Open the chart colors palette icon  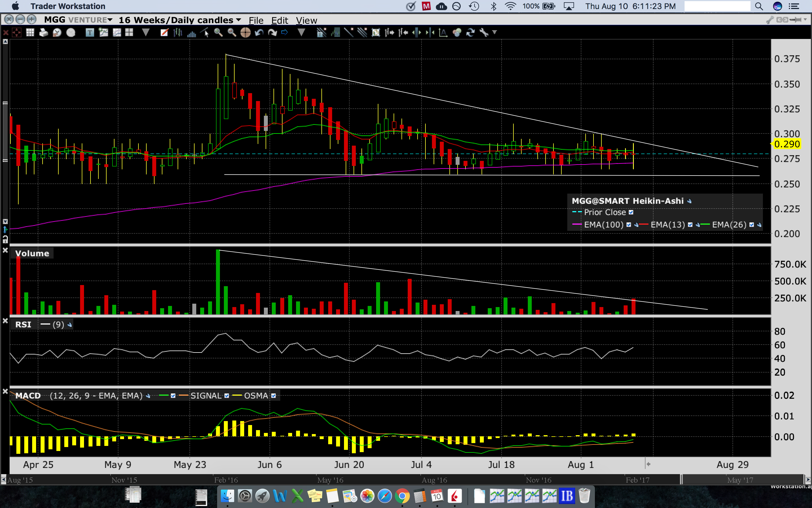pos(457,32)
